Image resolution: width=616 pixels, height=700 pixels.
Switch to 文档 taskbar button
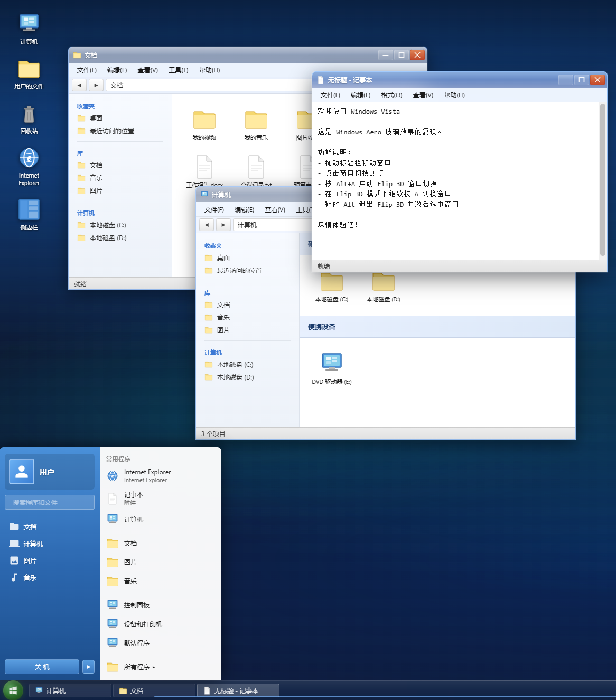click(x=154, y=690)
